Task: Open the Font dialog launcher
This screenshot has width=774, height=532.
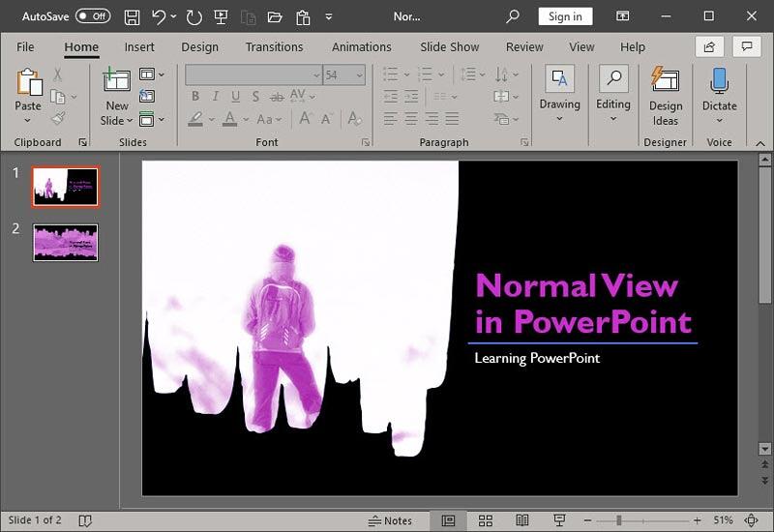Action: pos(366,142)
